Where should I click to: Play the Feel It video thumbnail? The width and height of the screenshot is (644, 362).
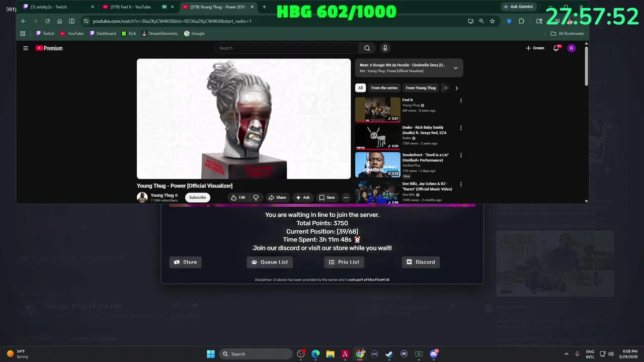(x=378, y=110)
